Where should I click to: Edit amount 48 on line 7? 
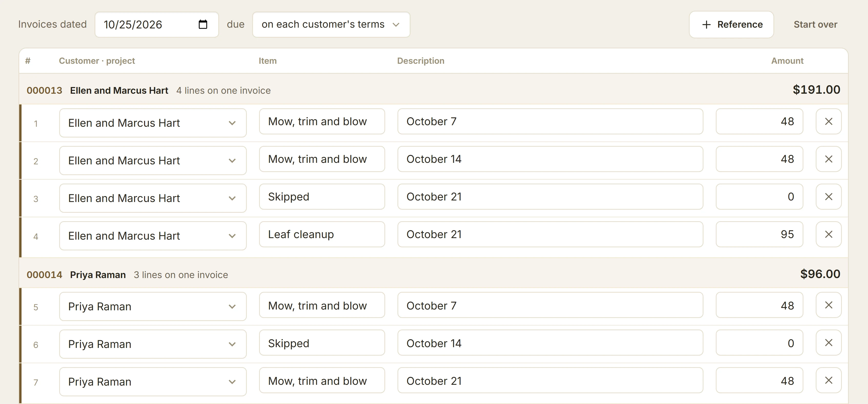pos(760,380)
